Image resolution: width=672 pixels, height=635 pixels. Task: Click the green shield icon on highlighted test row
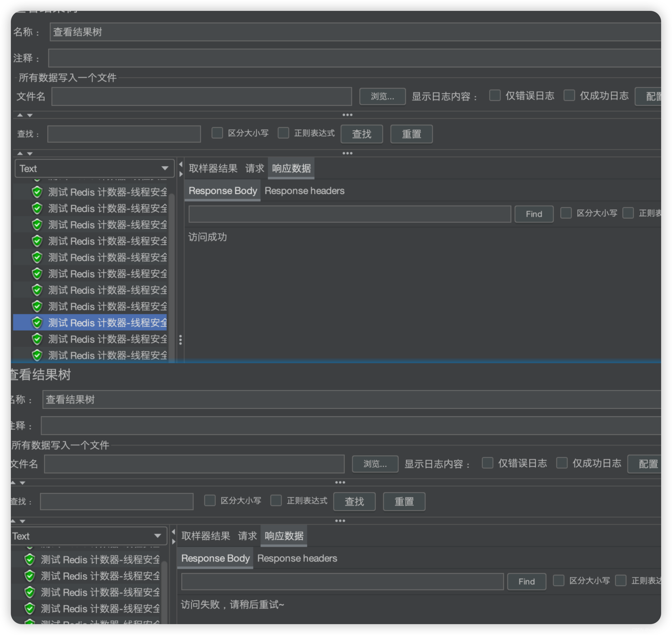tap(36, 324)
